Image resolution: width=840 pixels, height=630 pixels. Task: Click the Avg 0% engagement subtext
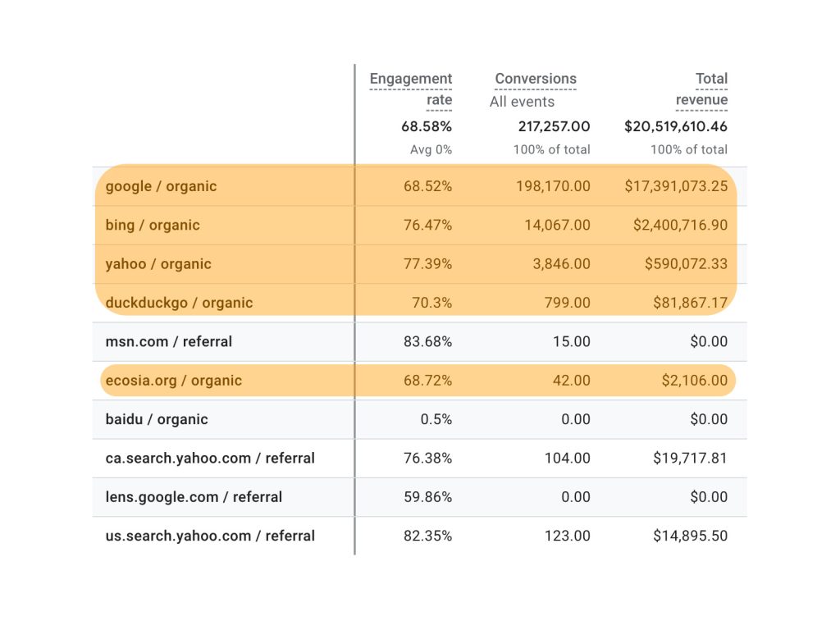(x=431, y=150)
